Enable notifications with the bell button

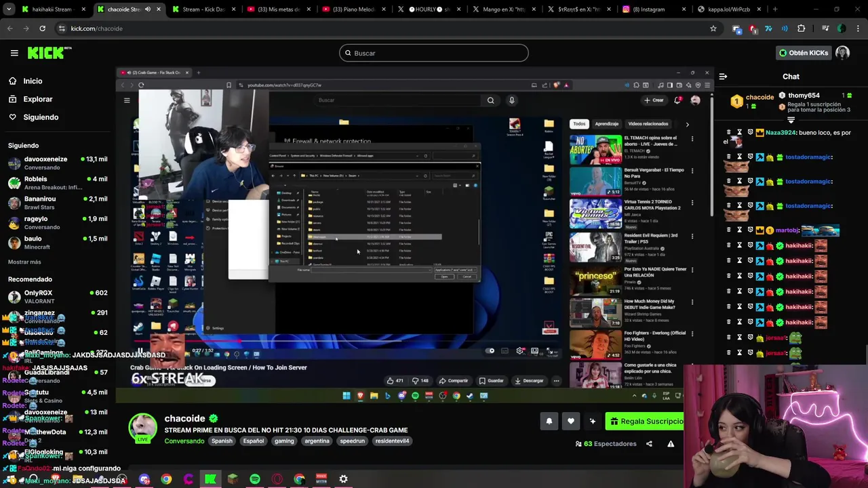coord(549,421)
